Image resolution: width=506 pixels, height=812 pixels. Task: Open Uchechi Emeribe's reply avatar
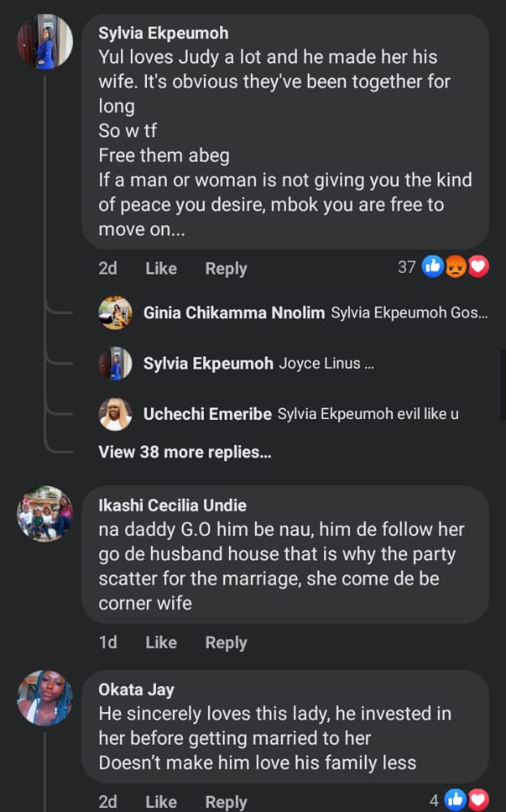115,414
